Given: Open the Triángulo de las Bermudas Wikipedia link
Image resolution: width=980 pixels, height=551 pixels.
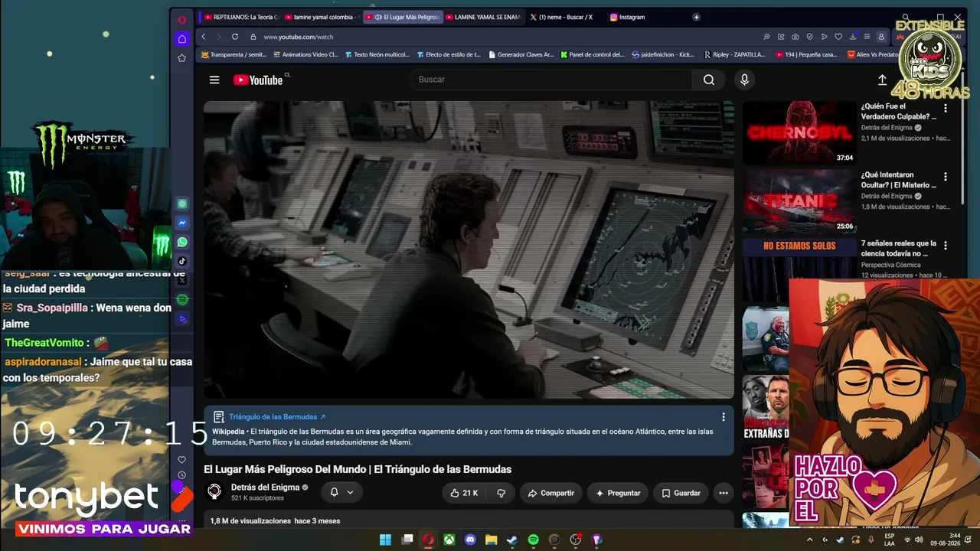Looking at the screenshot, I should (x=277, y=417).
